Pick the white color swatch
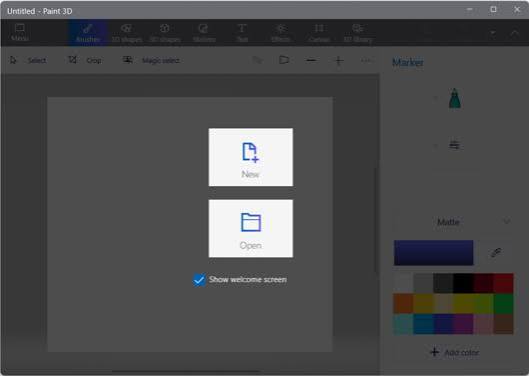The width and height of the screenshot is (529, 376). coord(403,283)
